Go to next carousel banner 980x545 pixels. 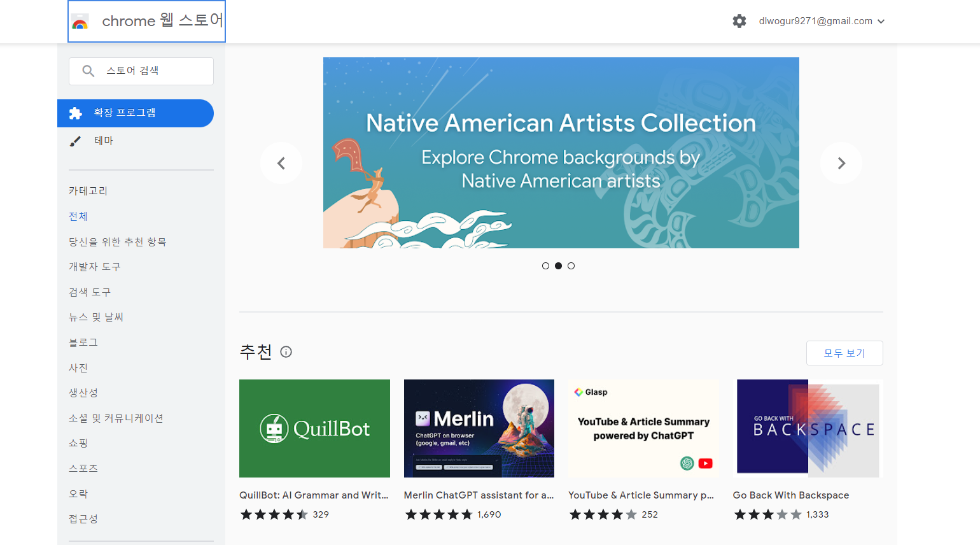tap(841, 163)
